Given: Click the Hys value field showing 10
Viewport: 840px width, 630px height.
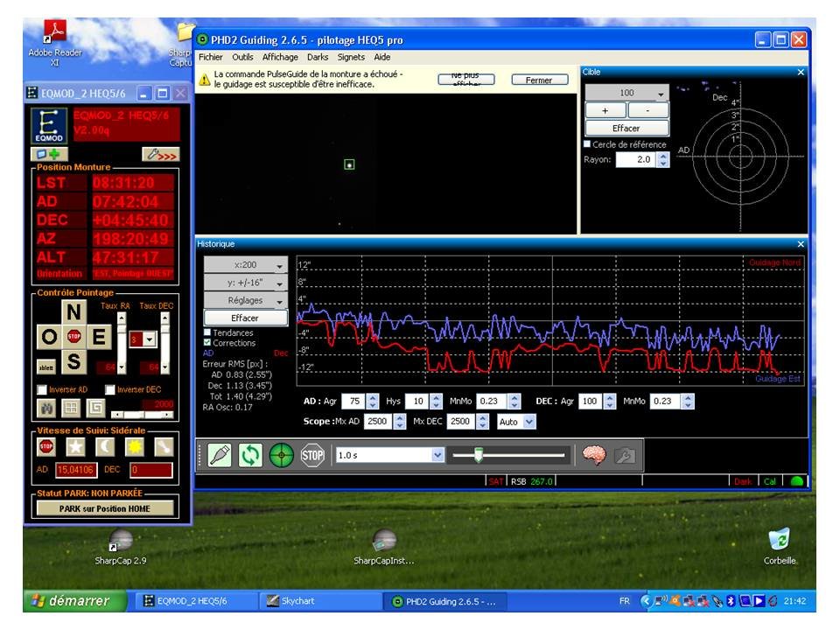Looking at the screenshot, I should tap(418, 402).
